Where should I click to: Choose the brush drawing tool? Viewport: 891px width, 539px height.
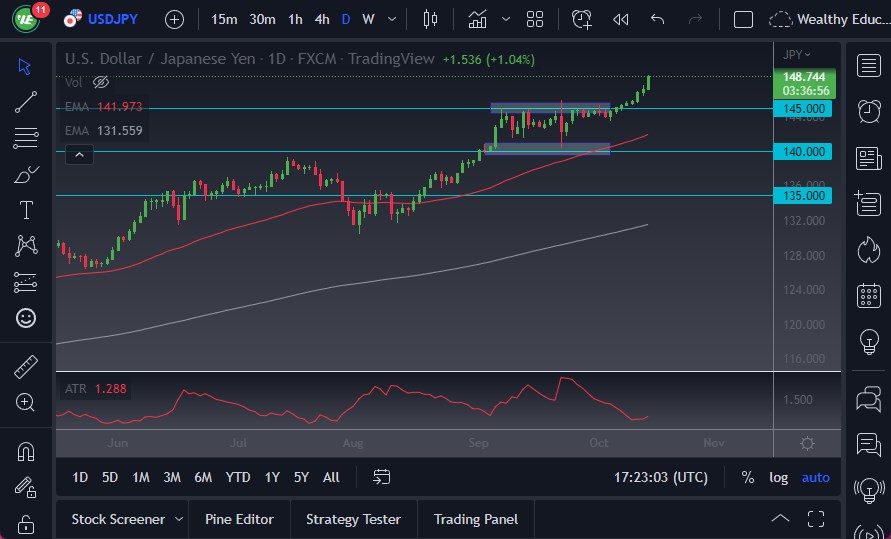pyautogui.click(x=26, y=174)
